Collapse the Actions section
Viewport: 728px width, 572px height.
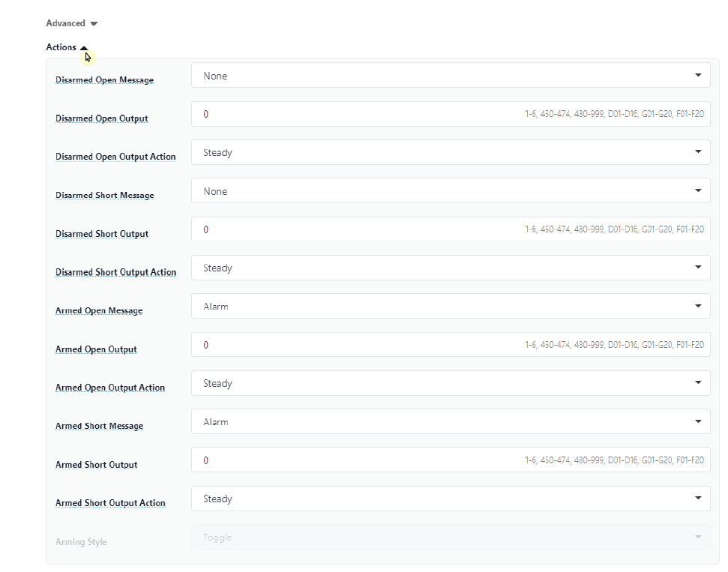pos(67,47)
